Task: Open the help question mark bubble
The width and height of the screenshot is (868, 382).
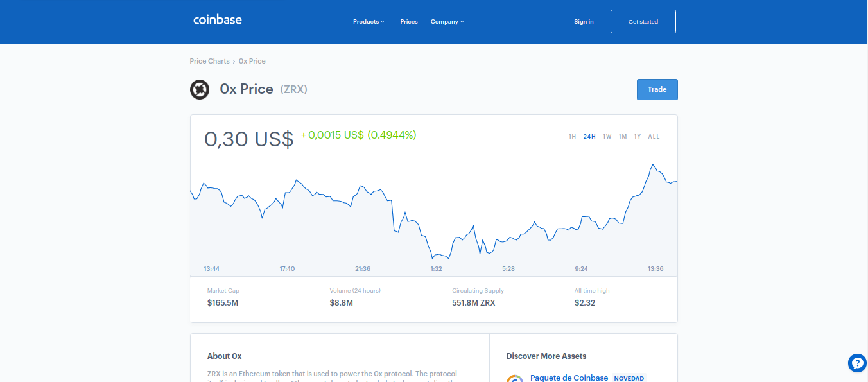Action: tap(857, 363)
